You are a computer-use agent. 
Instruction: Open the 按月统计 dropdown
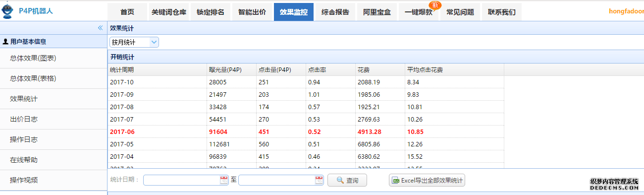pyautogui.click(x=134, y=42)
